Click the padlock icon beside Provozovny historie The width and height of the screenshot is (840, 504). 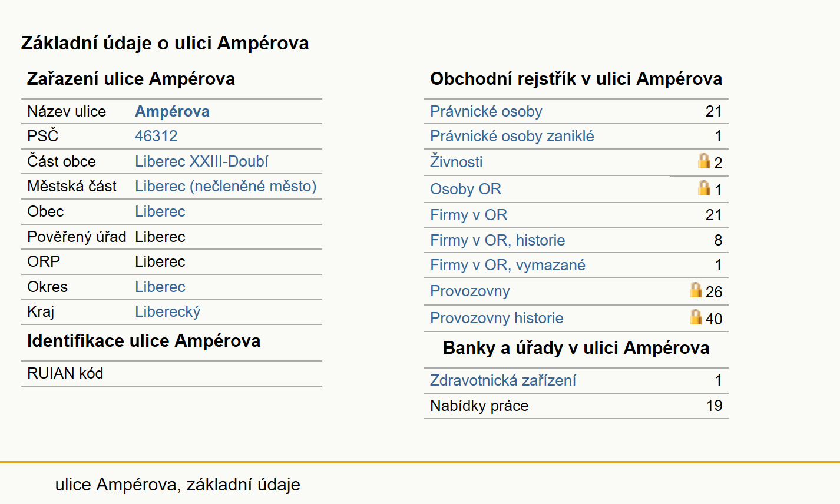696,317
